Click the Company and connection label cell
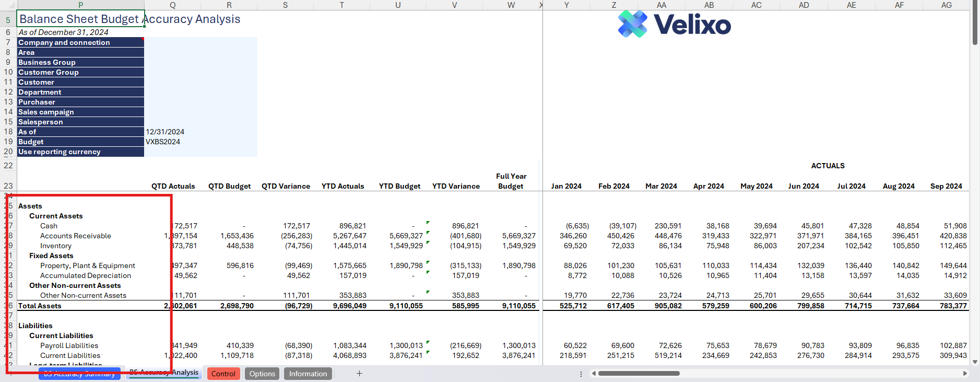 pyautogui.click(x=80, y=42)
